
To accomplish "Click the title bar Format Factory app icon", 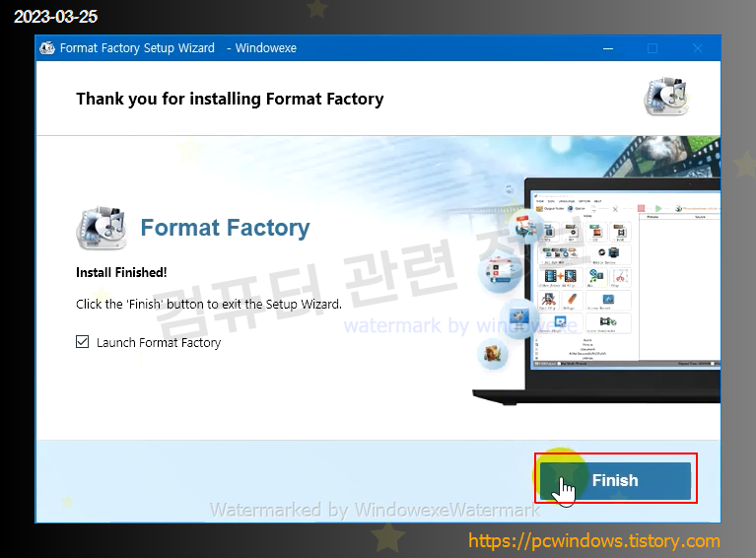I will 47,48.
